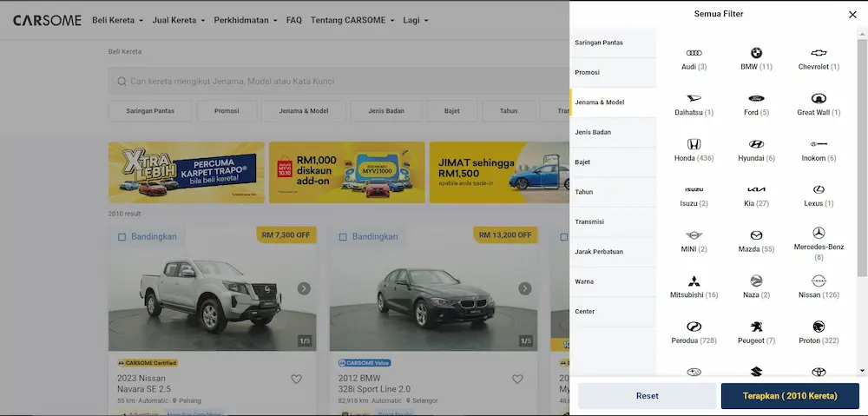Click the Beli Kereta breadcrumb
This screenshot has height=416, width=868.
[x=124, y=51]
